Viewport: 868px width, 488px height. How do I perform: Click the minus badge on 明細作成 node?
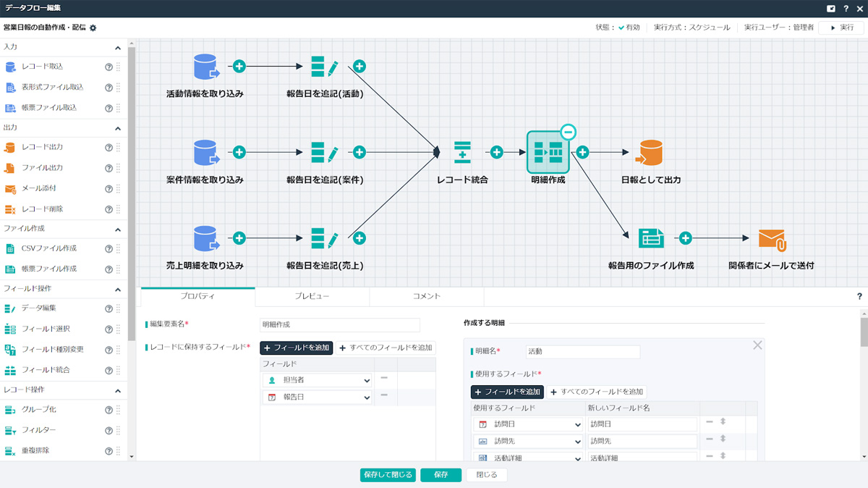coord(569,132)
